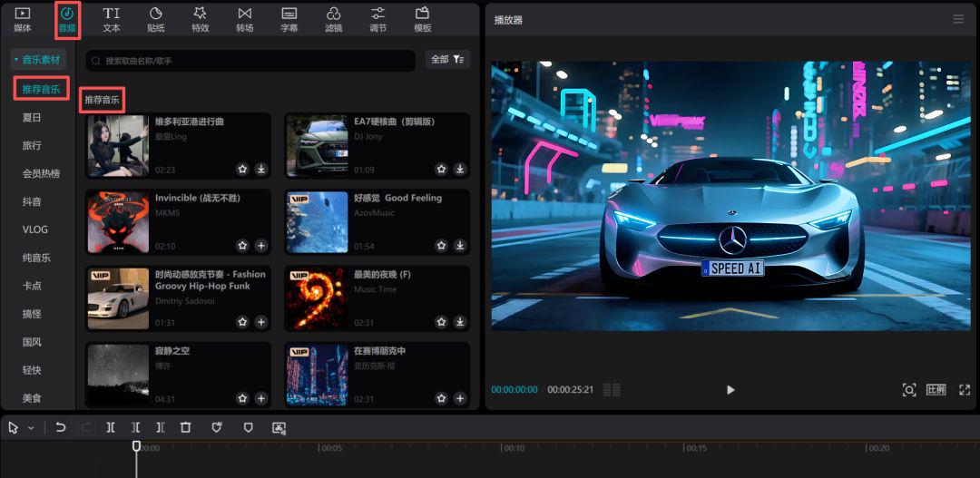Open the 滤镜 (filters) panel
980x478 pixels.
tap(333, 18)
